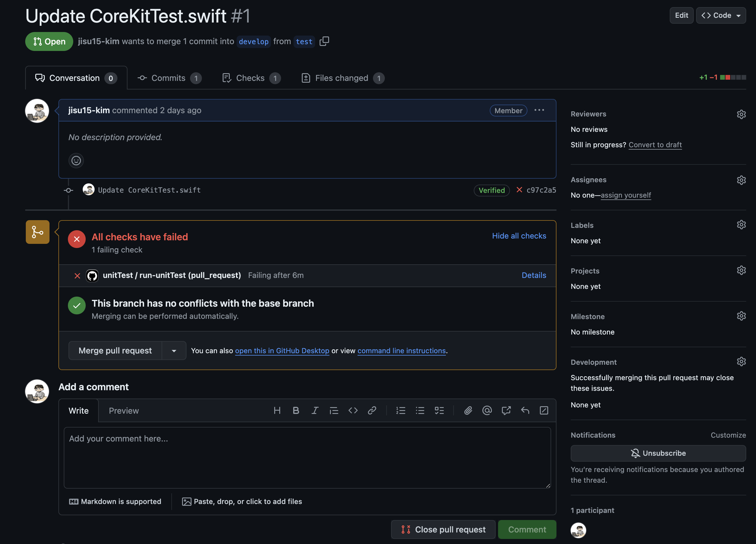Toggle Hide all checks
Viewport: 756px width, 544px height.
(519, 236)
